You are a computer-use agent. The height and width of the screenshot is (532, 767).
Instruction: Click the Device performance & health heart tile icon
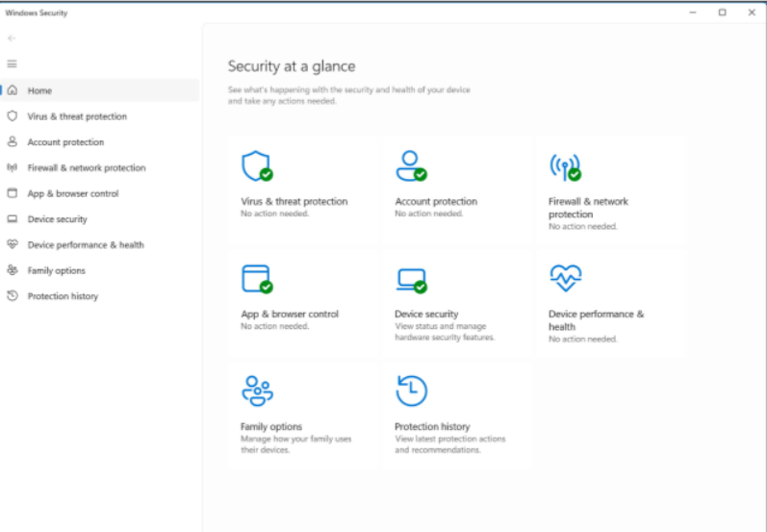pyautogui.click(x=564, y=278)
